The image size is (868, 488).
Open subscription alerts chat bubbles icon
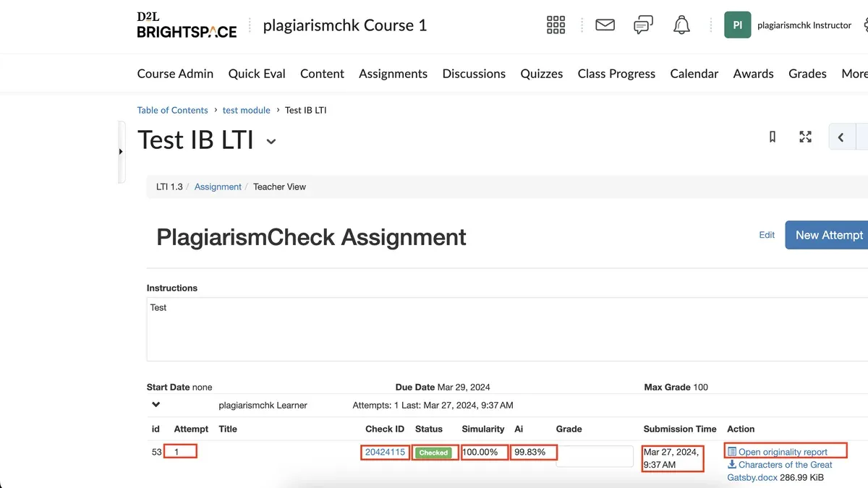point(643,25)
